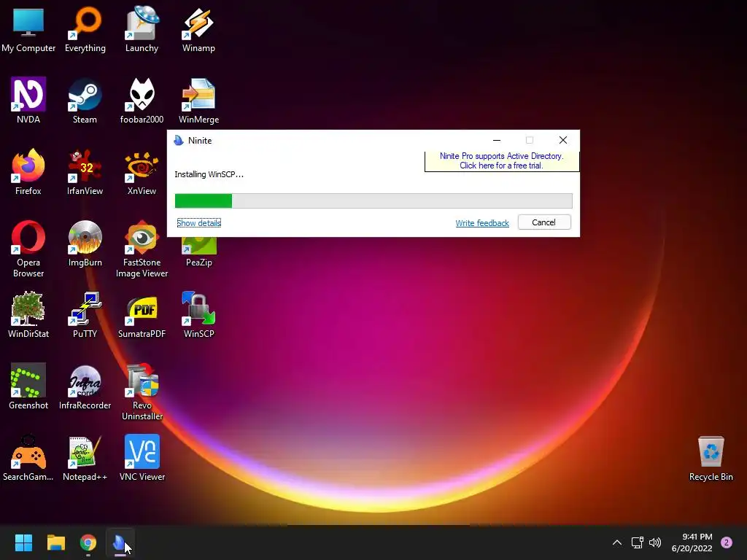Open the volume tray icon

[655, 542]
